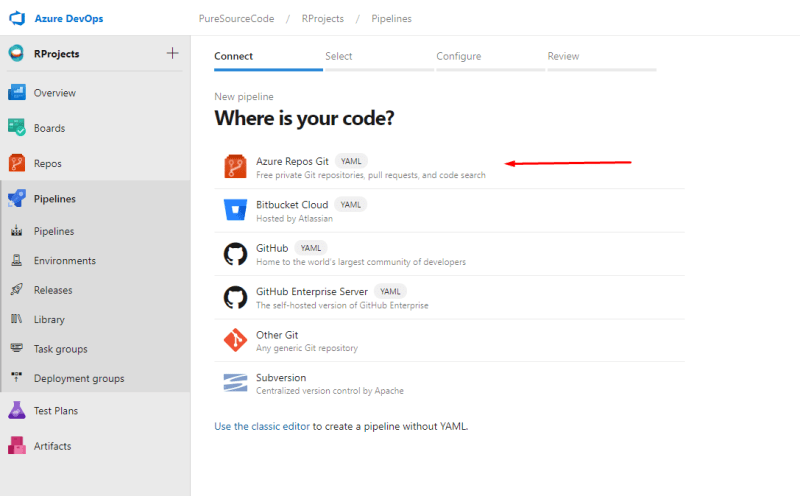
Task: Click the Artifacts package icon
Action: pyautogui.click(x=17, y=445)
